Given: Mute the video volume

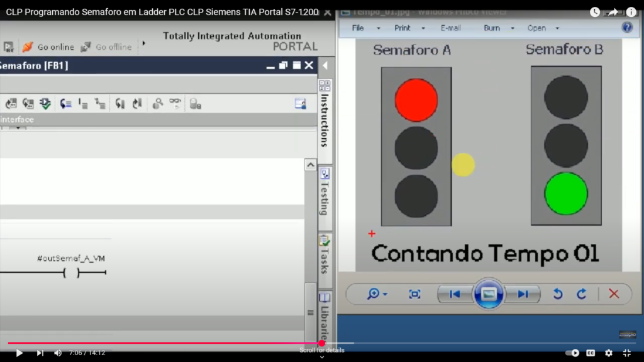Looking at the screenshot, I should 58,353.
